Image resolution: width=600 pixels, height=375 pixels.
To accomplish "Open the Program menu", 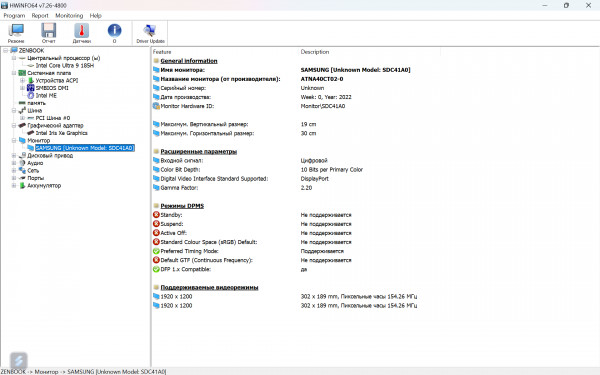I will coord(14,16).
